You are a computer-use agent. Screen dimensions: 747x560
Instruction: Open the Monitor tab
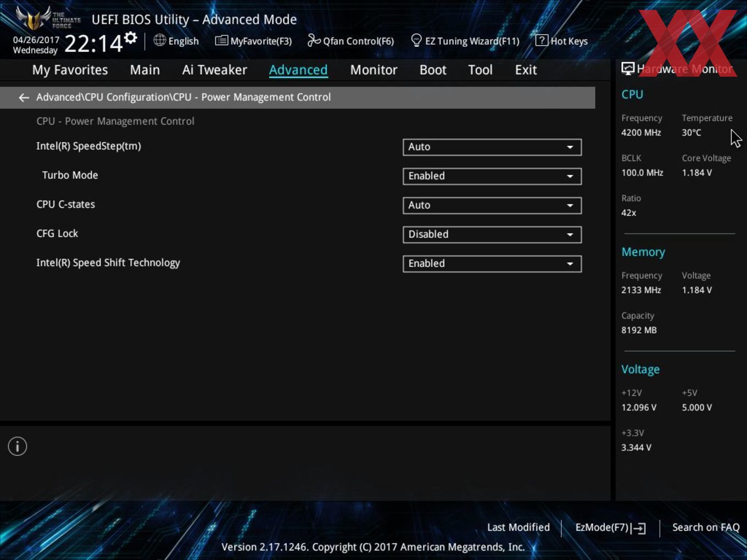[374, 70]
